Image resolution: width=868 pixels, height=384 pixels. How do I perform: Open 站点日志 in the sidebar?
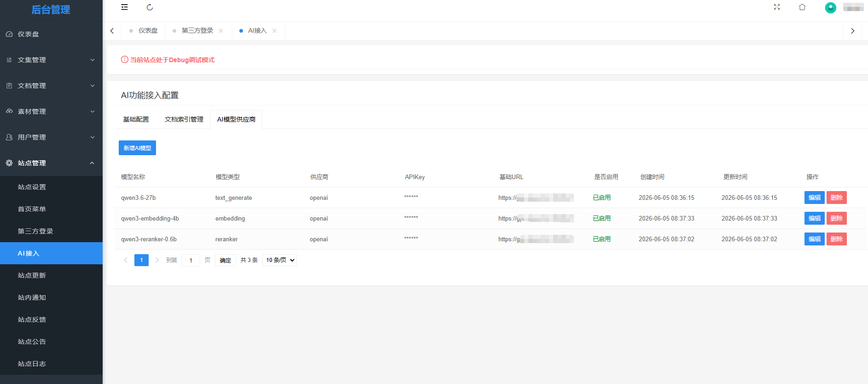51,364
